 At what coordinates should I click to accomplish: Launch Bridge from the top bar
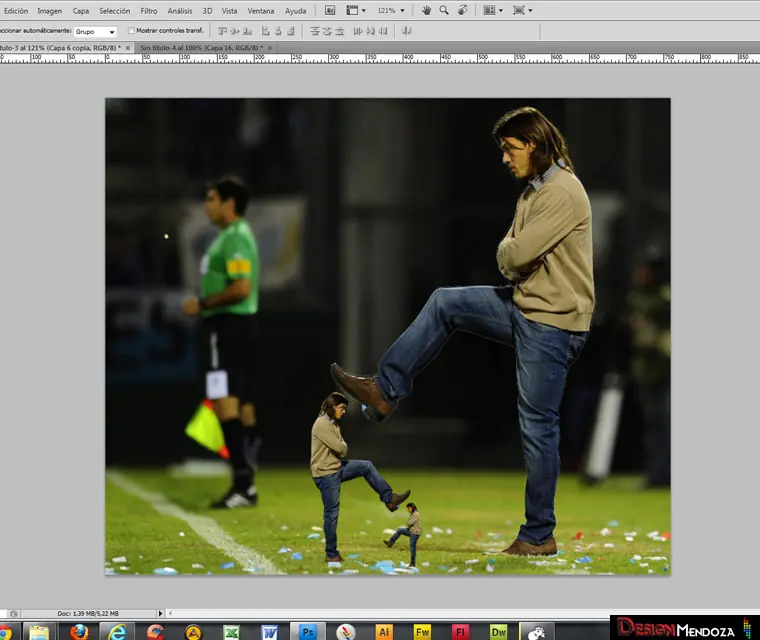(x=330, y=10)
